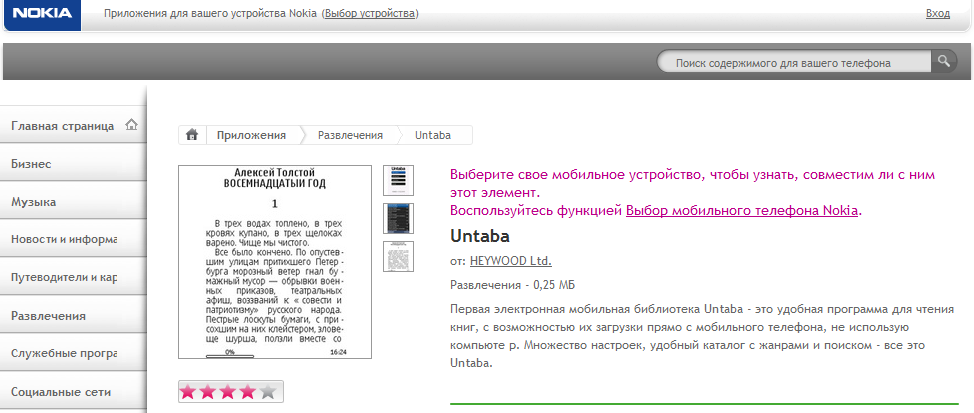Click the home icon in breadcrumb
Viewport: 974px width, 413px height.
192,135
